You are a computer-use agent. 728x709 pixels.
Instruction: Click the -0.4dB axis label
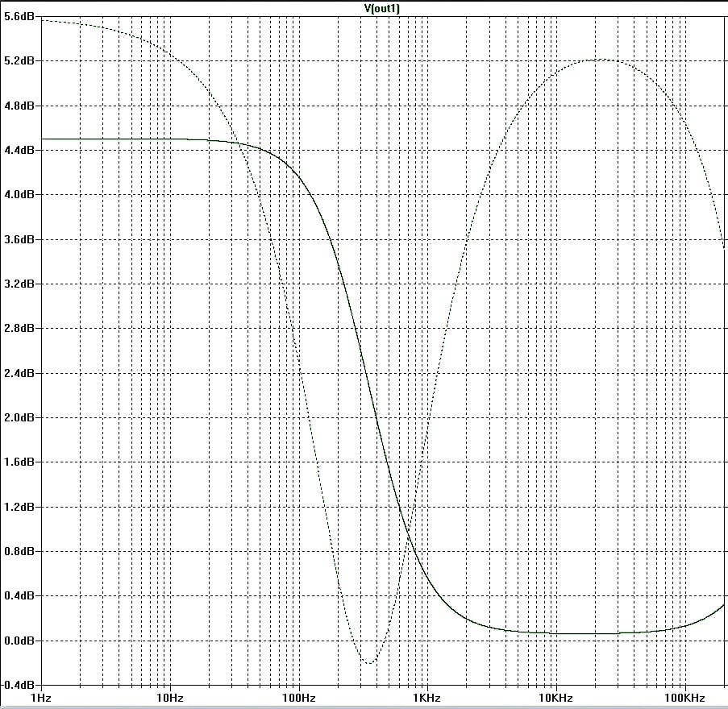[x=18, y=685]
